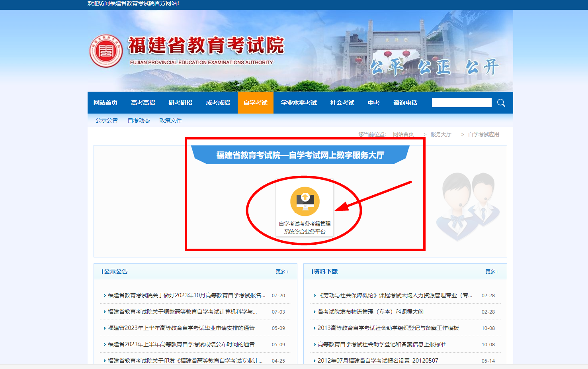Open the 咨询电话 navigation item
Image resolution: width=588 pixels, height=369 pixels.
[x=405, y=103]
